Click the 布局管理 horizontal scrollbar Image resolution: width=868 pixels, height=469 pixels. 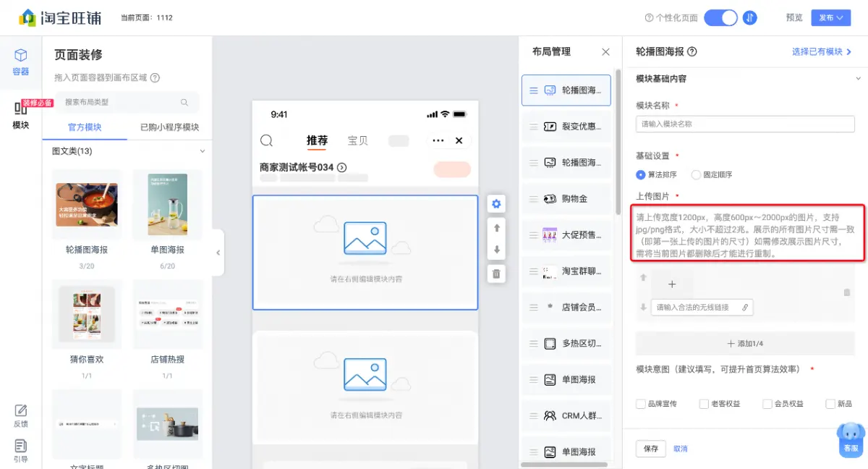[x=563, y=464]
